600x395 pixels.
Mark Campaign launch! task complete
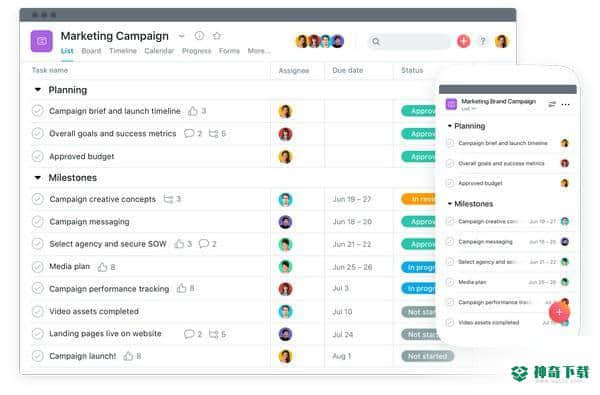(38, 356)
